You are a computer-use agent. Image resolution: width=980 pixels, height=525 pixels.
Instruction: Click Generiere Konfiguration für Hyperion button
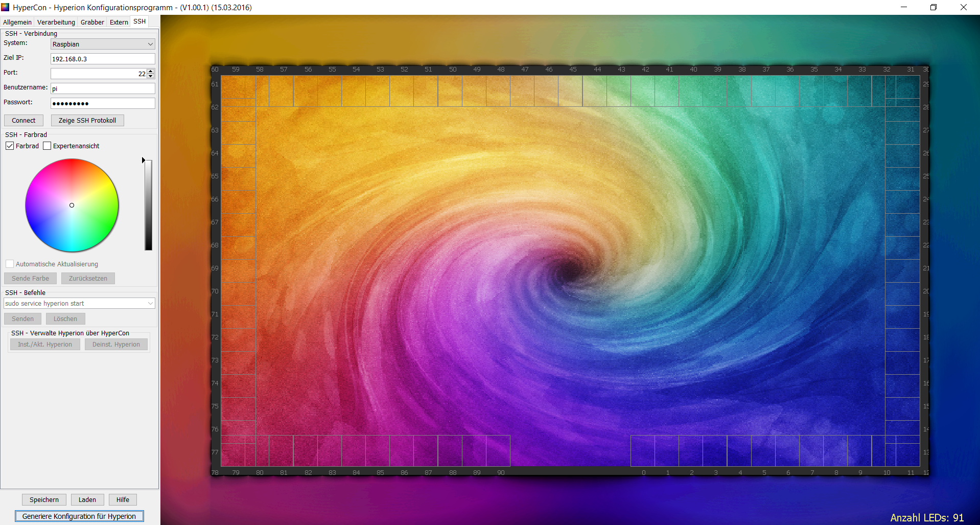79,516
